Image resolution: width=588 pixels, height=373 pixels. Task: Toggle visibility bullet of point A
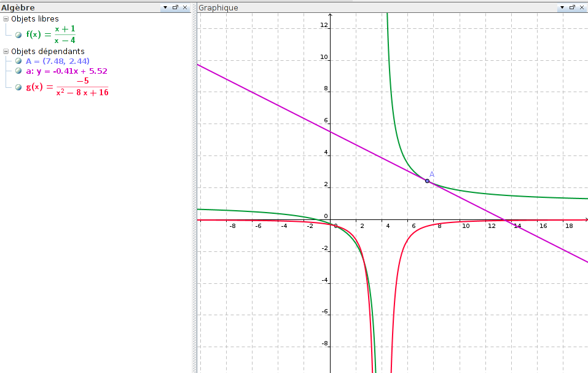point(18,61)
